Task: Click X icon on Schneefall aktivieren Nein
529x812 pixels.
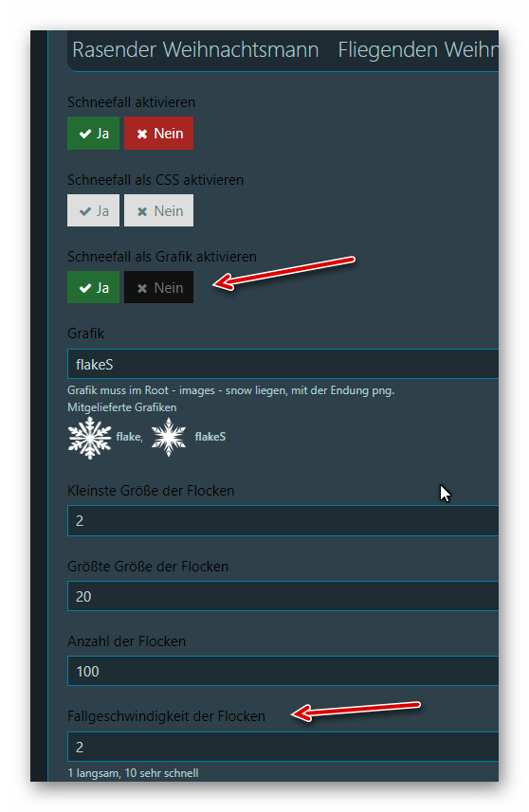Action: tap(142, 134)
